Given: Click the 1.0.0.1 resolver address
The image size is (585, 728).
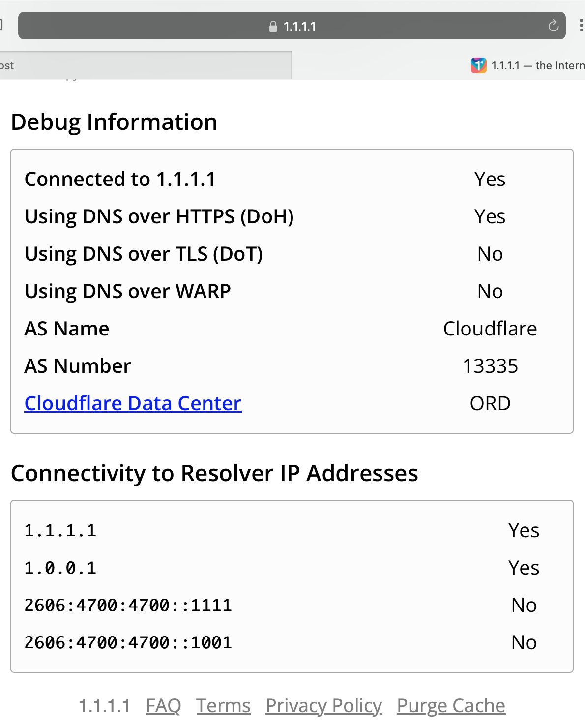Looking at the screenshot, I should 60,568.
